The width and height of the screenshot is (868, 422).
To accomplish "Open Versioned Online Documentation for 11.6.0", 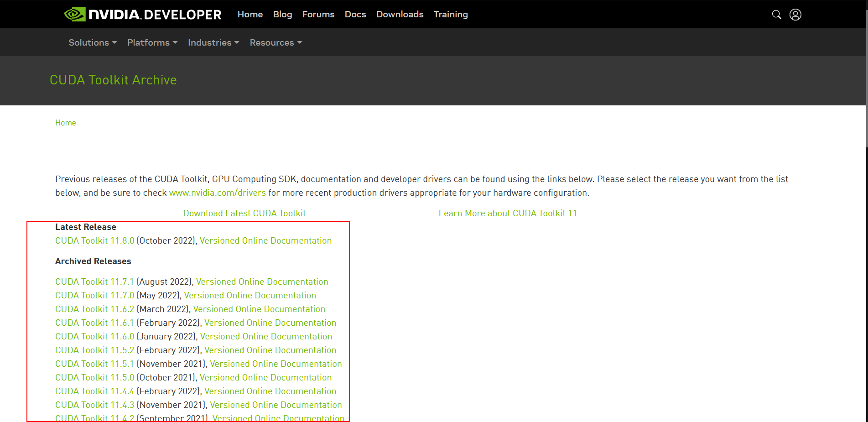I will (x=266, y=336).
